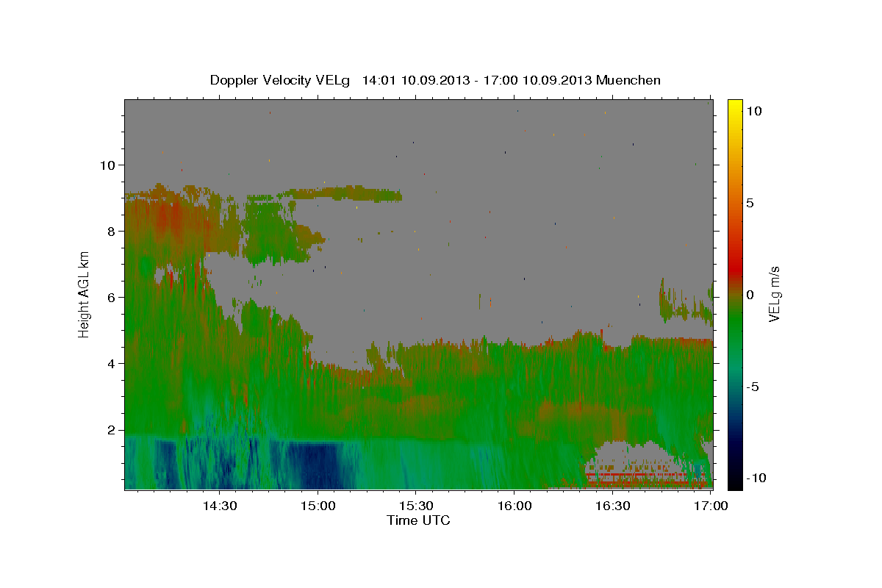Screen dimensions: 882x588
Task: Click the height axis '2' tick label
Action: pos(112,430)
